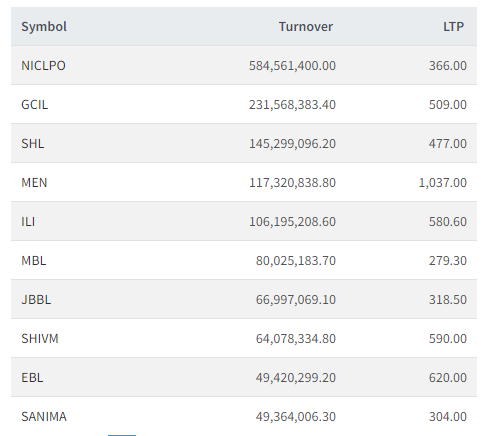Click turnover value 49,364,006.30

(296, 417)
